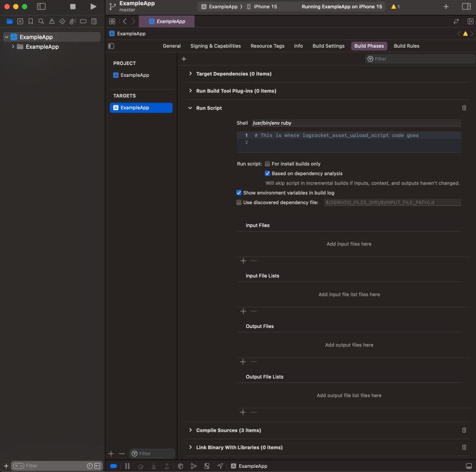Select the ExampleApp editor tab
This screenshot has height=472, width=476.
pos(167,21)
